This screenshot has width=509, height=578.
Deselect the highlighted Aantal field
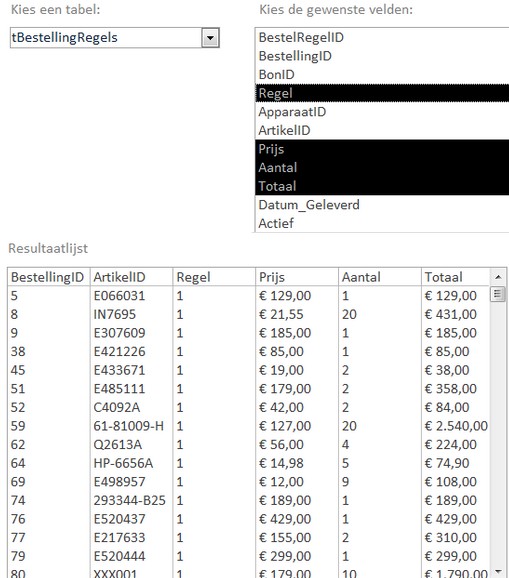point(382,167)
